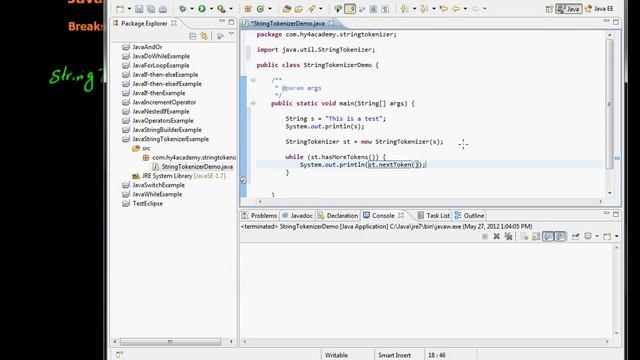The width and height of the screenshot is (640, 360).
Task: Click Remove Launch X icon in Console
Action: (496, 236)
